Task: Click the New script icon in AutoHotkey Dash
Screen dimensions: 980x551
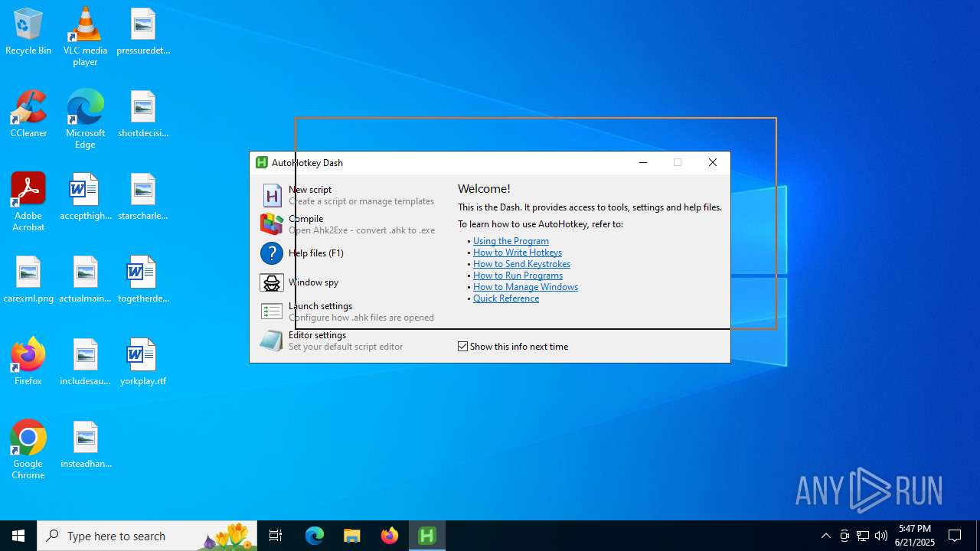Action: click(x=272, y=195)
